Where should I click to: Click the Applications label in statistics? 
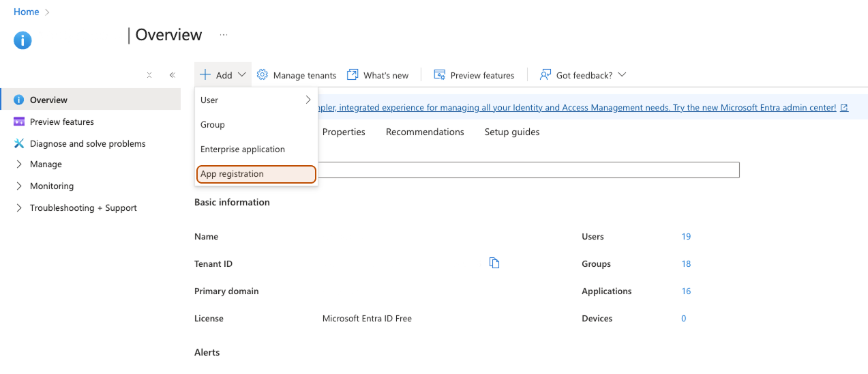coord(607,291)
